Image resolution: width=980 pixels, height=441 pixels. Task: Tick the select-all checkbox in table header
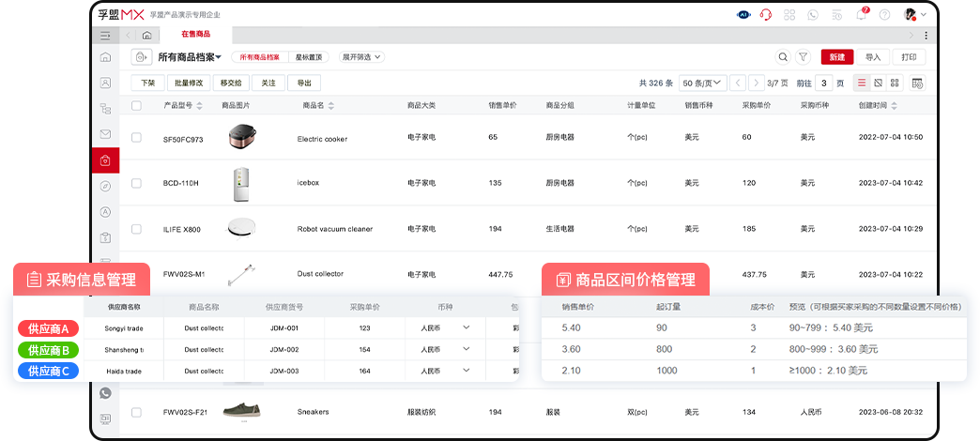tap(137, 106)
